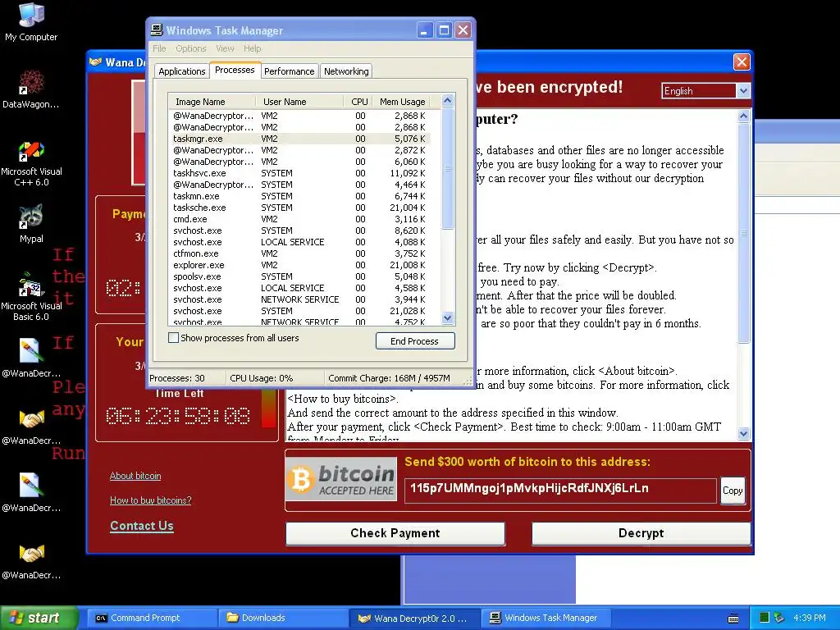Open the View menu in Task Manager
This screenshot has width=840, height=630.
coord(225,48)
